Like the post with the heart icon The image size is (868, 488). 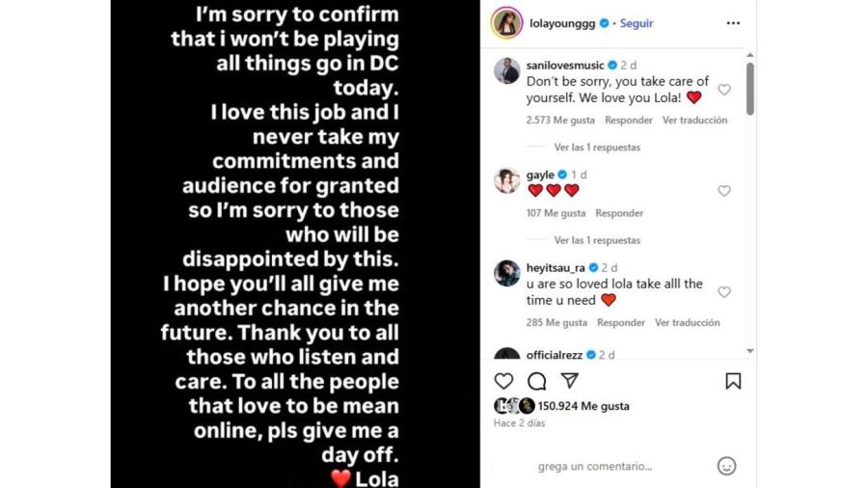click(x=504, y=381)
